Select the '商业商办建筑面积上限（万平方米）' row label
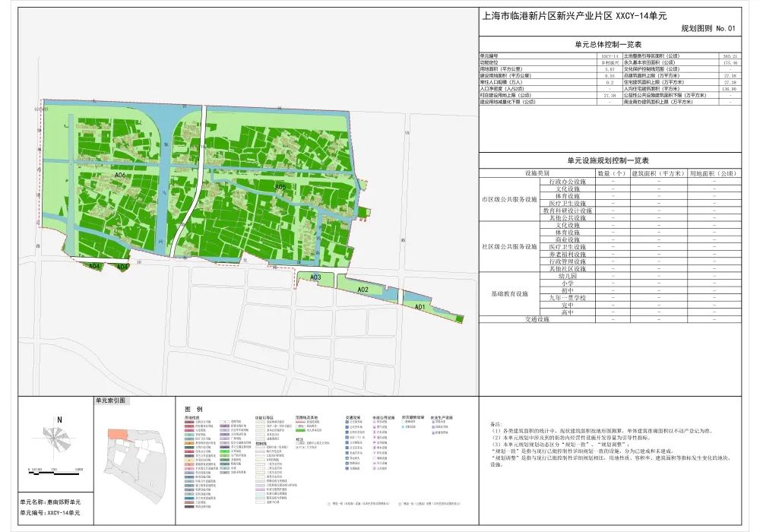Screen dimensions: 760x532 (x=659, y=103)
